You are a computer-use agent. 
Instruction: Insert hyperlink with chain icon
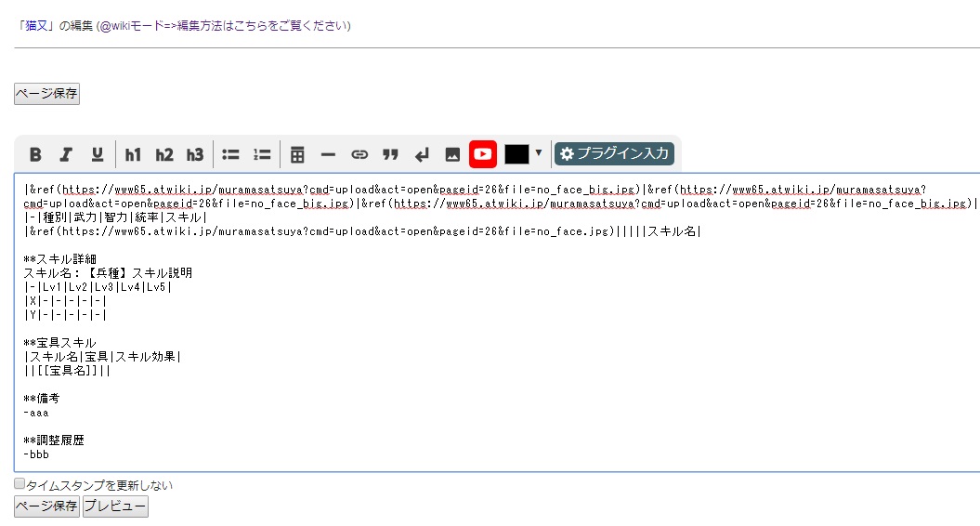(359, 154)
